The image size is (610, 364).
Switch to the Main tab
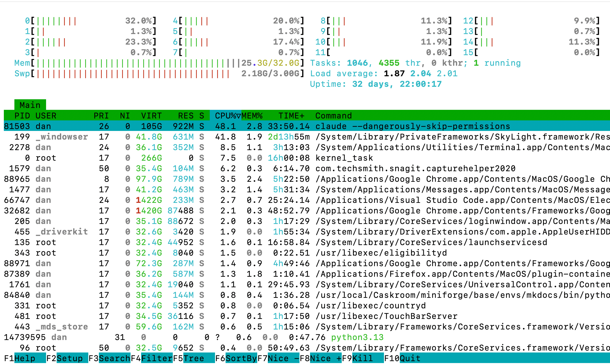[x=30, y=105]
